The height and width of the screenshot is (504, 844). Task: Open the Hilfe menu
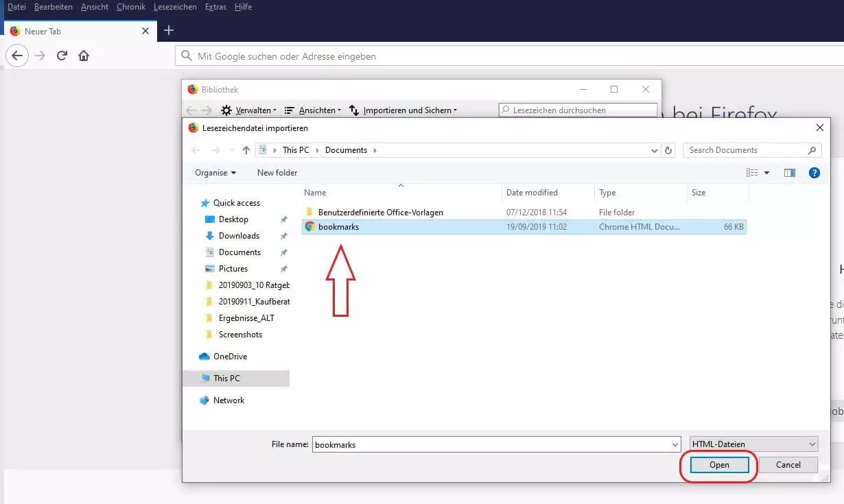click(x=243, y=7)
